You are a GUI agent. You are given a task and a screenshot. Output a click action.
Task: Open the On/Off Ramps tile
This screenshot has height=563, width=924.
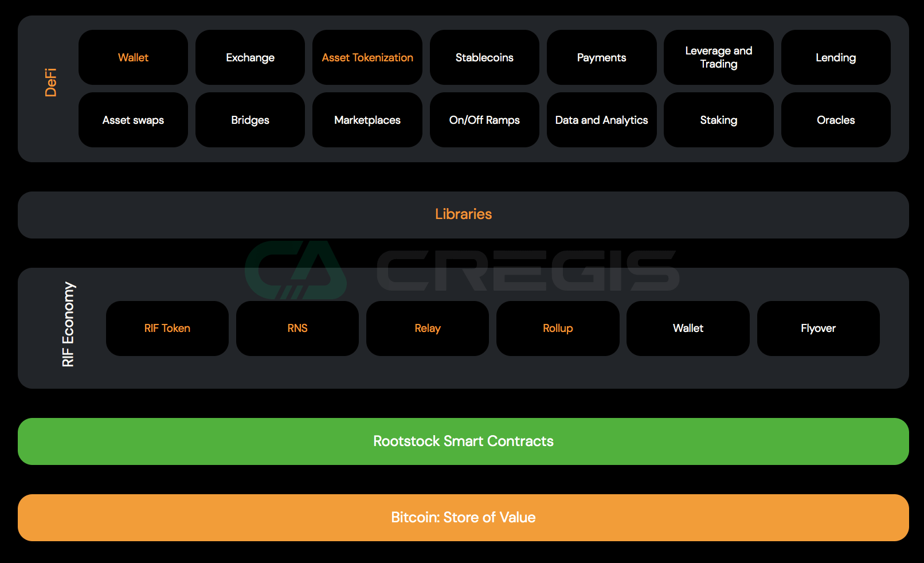coord(484,120)
